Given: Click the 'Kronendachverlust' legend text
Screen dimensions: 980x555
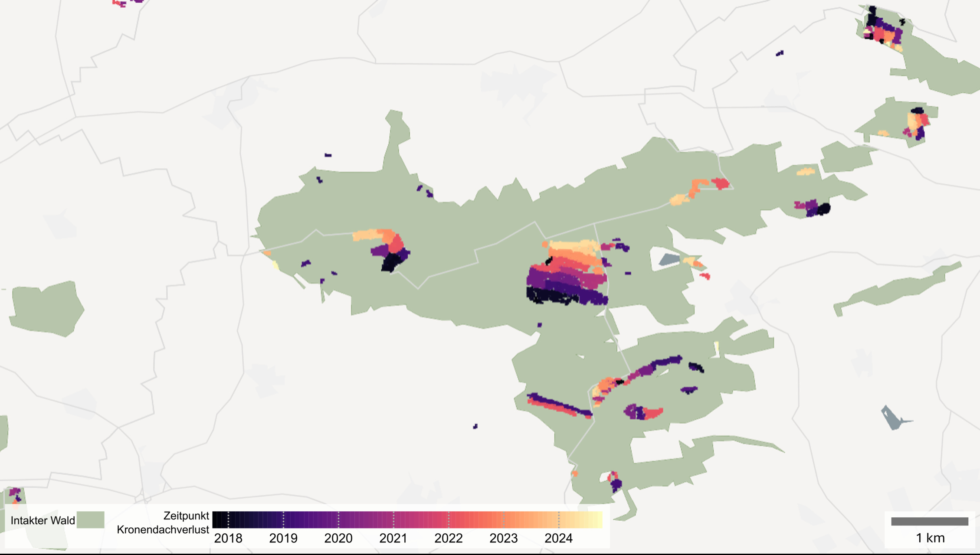Looking at the screenshot, I should pos(163,530).
